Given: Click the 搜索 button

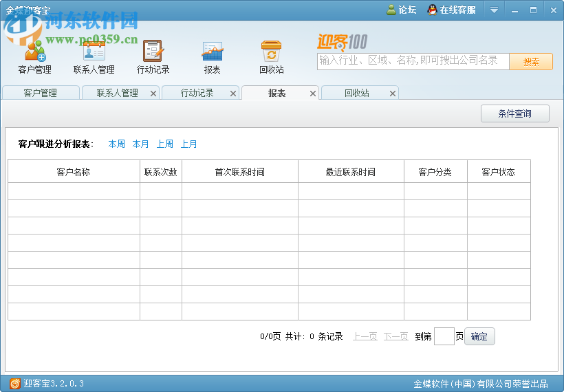Looking at the screenshot, I should coord(531,62).
